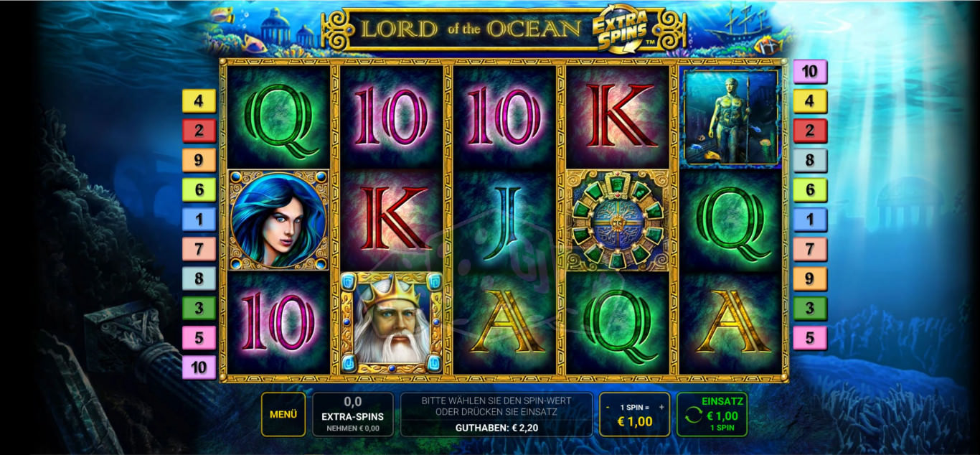
Task: Decrease spin value with minus button
Action: pos(608,407)
